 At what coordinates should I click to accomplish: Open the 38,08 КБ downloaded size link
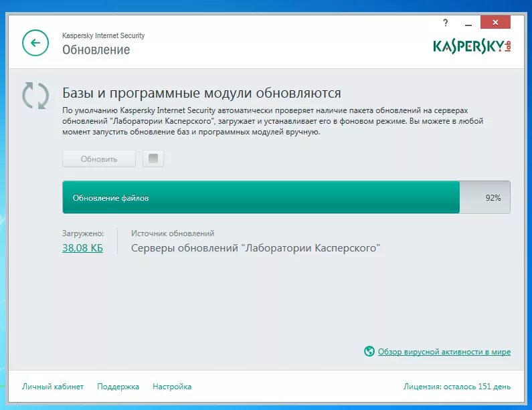coord(82,248)
